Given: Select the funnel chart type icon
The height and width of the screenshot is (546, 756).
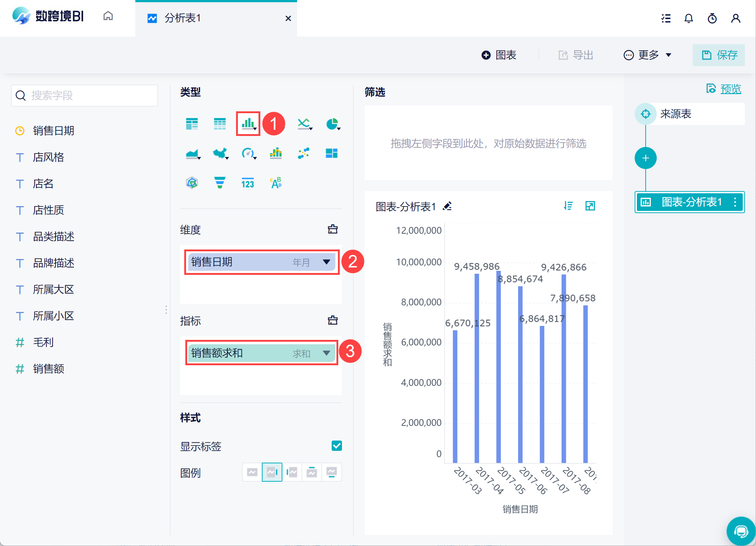Looking at the screenshot, I should pyautogui.click(x=220, y=182).
